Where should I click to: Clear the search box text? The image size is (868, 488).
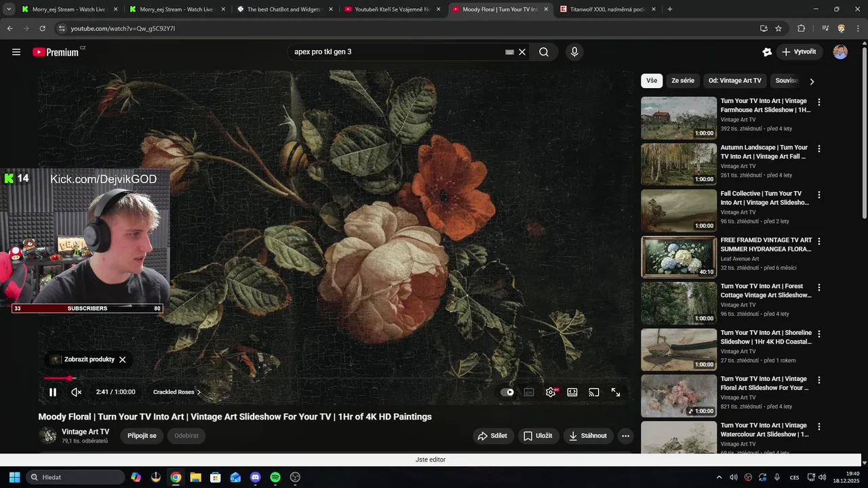tap(522, 52)
